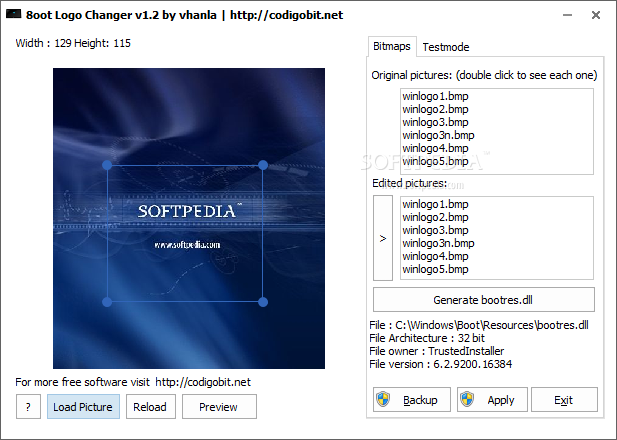The height and width of the screenshot is (440, 617).
Task: Close the Boot Logo Changer window
Action: [x=596, y=15]
